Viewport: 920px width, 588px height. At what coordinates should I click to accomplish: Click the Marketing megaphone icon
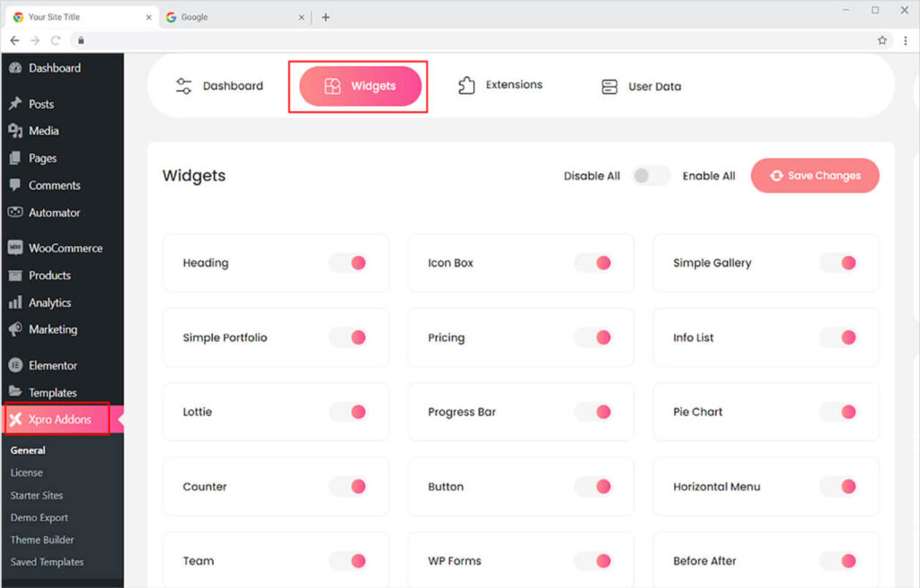tap(14, 329)
